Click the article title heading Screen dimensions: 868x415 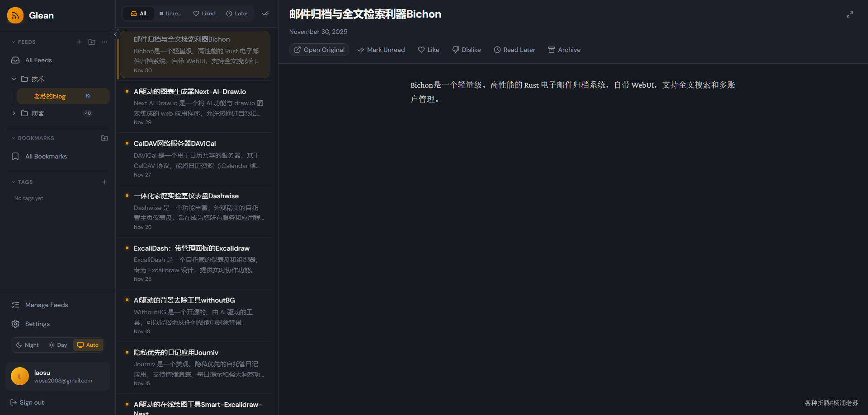click(365, 14)
